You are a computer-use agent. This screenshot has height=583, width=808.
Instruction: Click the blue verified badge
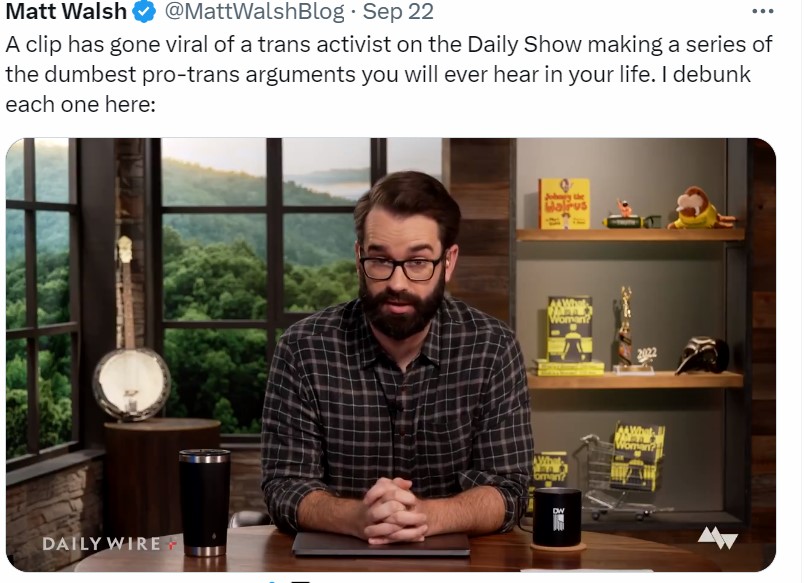click(145, 12)
